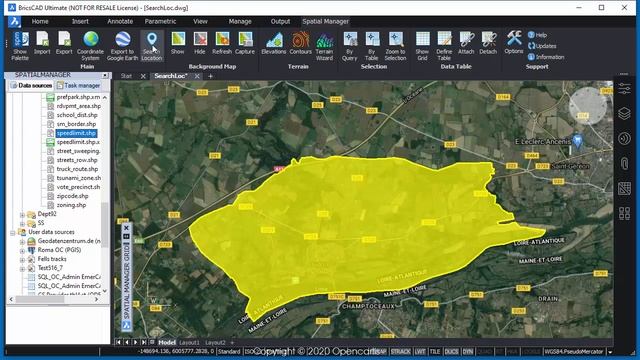The height and width of the screenshot is (360, 640).
Task: Expand the Fells tracks node
Action: (22, 259)
